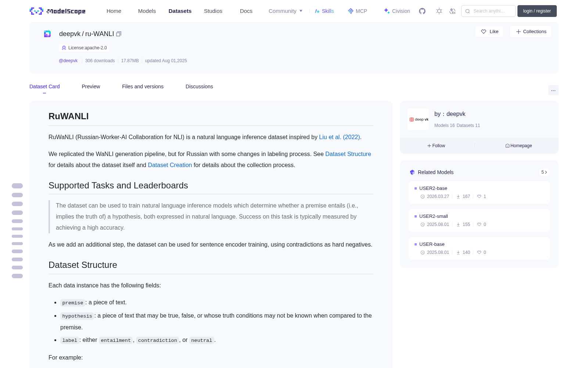The image size is (588, 368).
Task: Copy dataset name ru-WANLI icon
Action: [x=119, y=34]
